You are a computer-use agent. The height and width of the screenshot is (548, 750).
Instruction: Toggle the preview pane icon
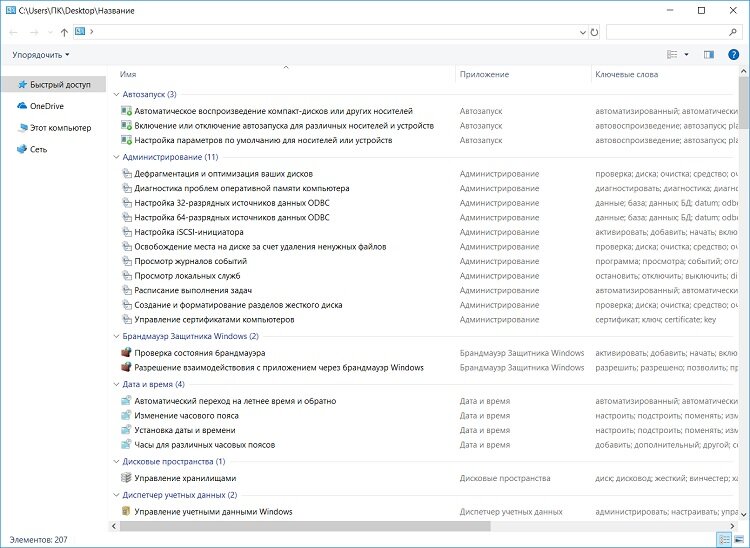709,55
